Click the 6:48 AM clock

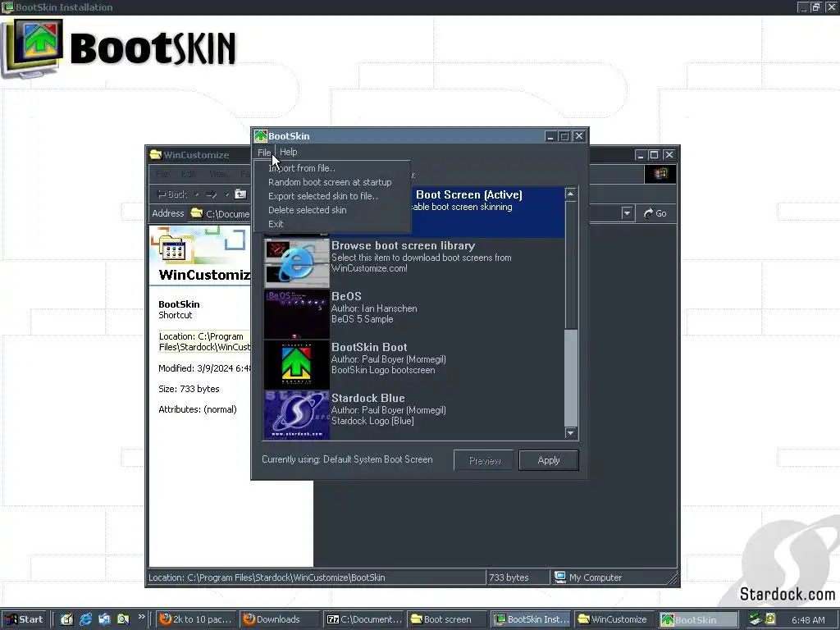(808, 620)
